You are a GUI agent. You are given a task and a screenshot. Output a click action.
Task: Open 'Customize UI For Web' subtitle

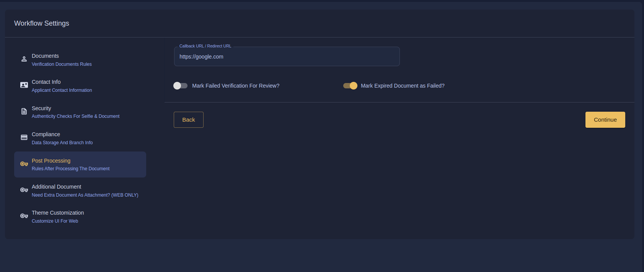55,221
